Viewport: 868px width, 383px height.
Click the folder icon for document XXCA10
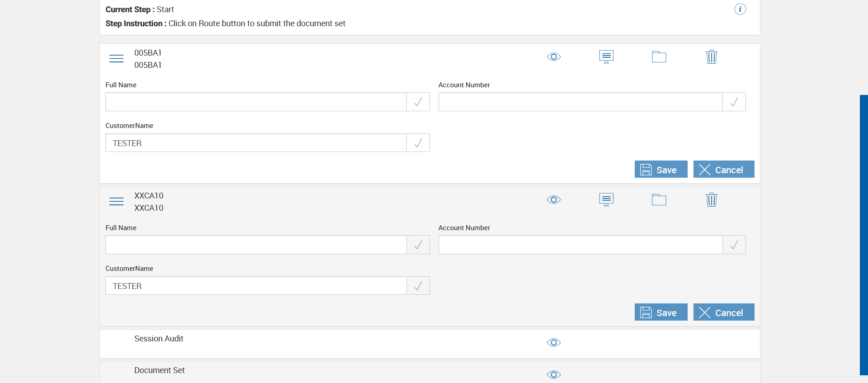[659, 200]
